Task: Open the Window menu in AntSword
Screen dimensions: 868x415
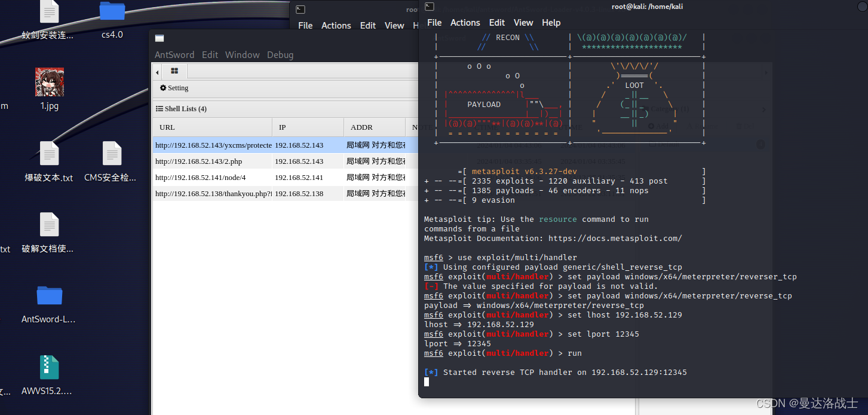Action: point(242,54)
